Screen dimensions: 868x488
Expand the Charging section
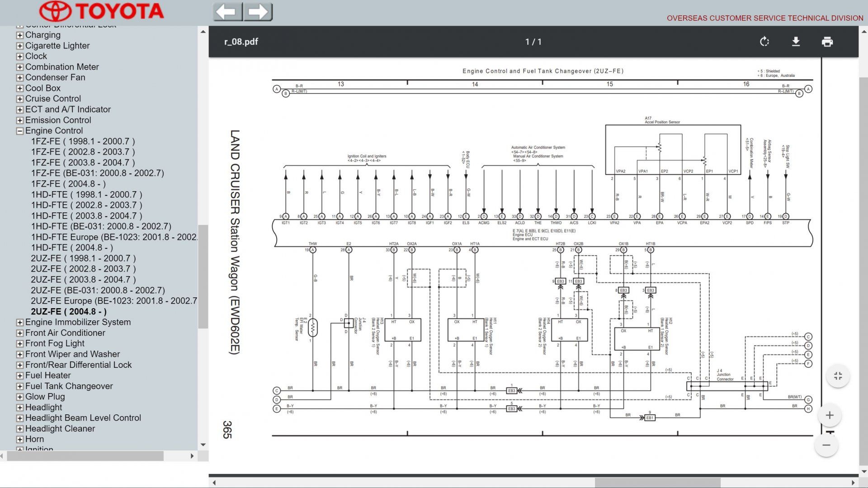[x=20, y=35]
